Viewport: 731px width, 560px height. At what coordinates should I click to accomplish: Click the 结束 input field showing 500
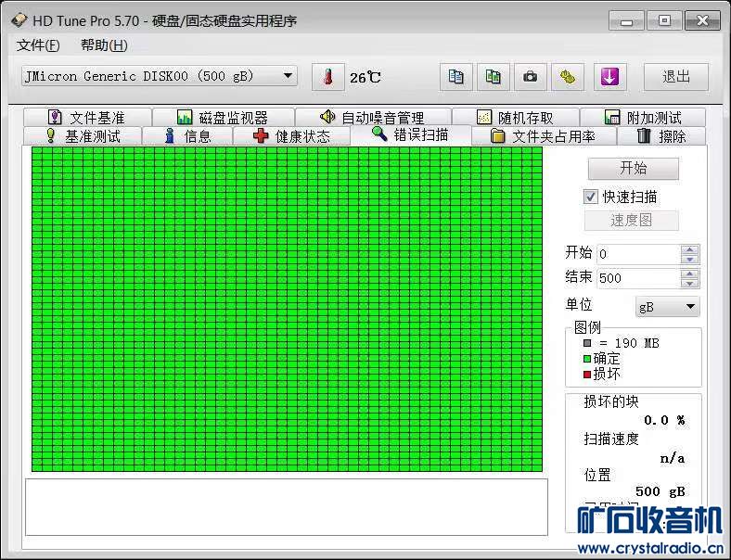638,278
